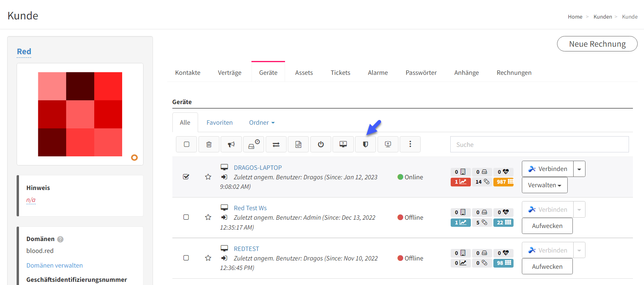Toggle the select-all checkbox in the toolbar
644x285 pixels.
click(187, 144)
